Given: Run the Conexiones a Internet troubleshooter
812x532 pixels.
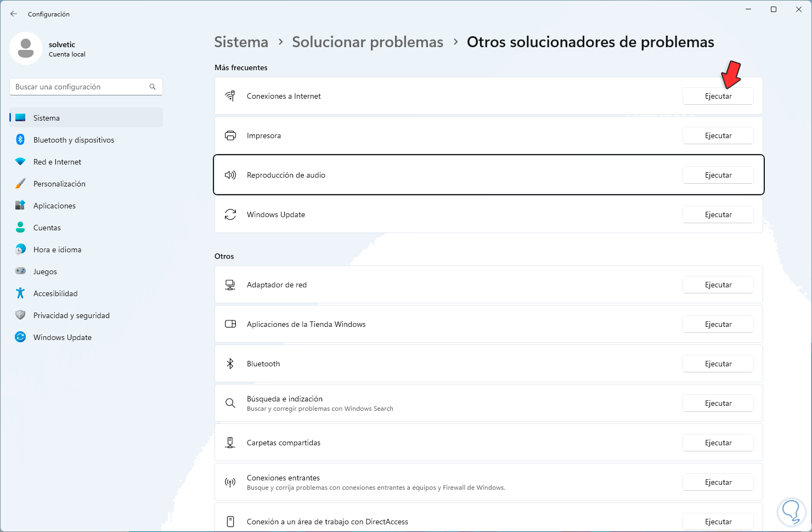Looking at the screenshot, I should point(718,96).
